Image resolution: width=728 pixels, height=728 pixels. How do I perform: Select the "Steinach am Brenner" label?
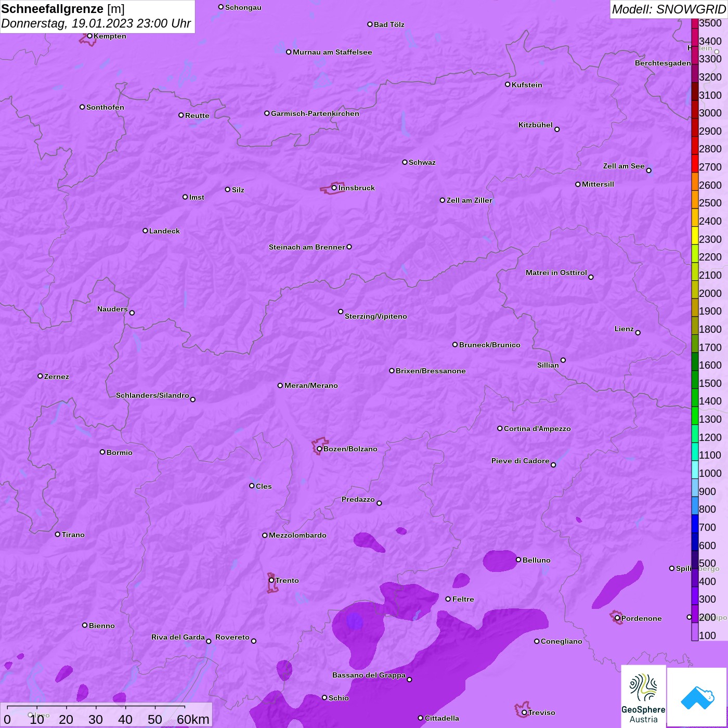(x=307, y=247)
